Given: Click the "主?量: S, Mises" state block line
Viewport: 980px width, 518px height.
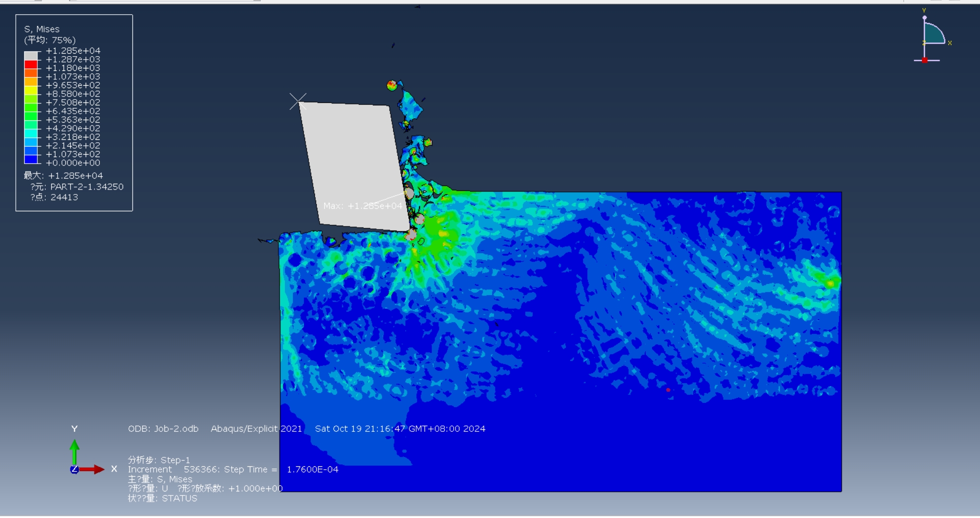Looking at the screenshot, I should click(160, 479).
